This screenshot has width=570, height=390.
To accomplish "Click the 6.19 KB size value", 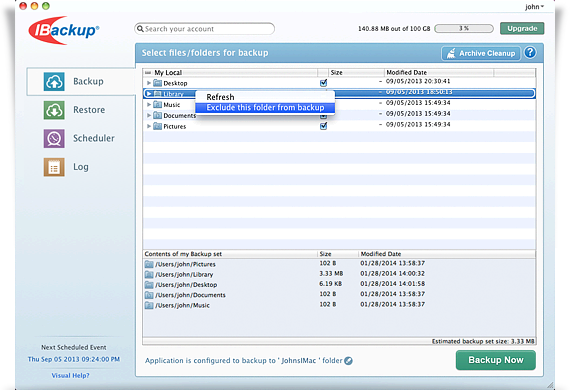I will pos(330,284).
